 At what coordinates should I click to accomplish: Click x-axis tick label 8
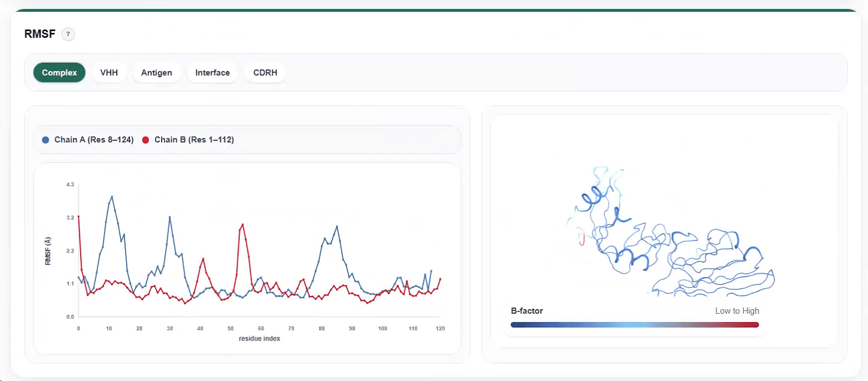[x=78, y=328]
